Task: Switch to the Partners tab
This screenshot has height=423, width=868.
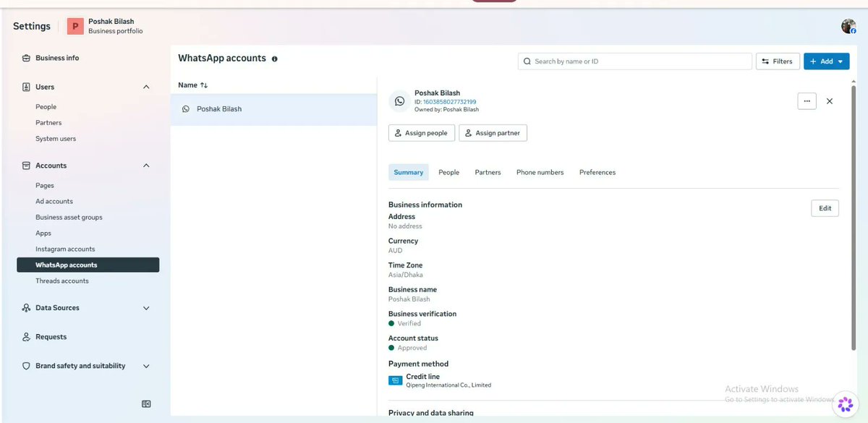Action: point(488,172)
